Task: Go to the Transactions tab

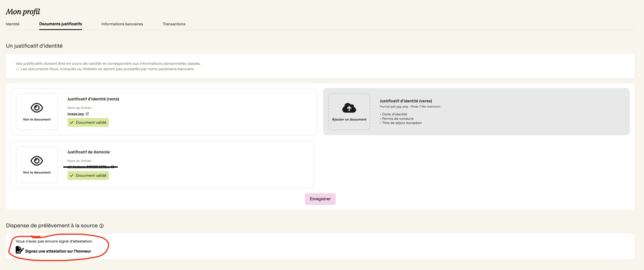Action: tap(174, 24)
